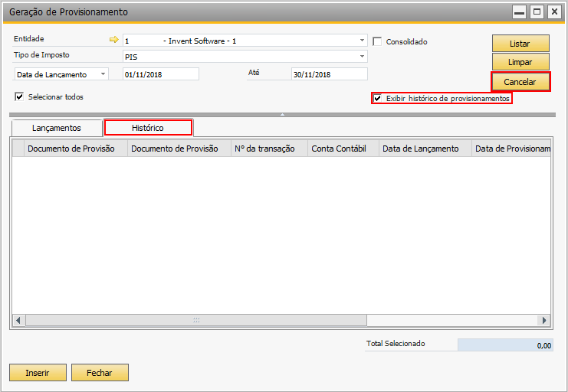Viewport: 568px width, 392px height.
Task: Close the Geração de Provisionamento window
Action: click(x=554, y=12)
